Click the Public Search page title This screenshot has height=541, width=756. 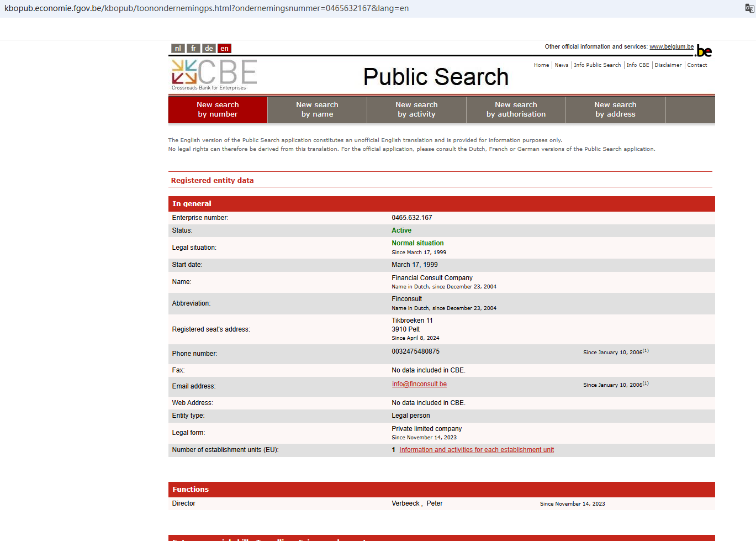(x=436, y=77)
